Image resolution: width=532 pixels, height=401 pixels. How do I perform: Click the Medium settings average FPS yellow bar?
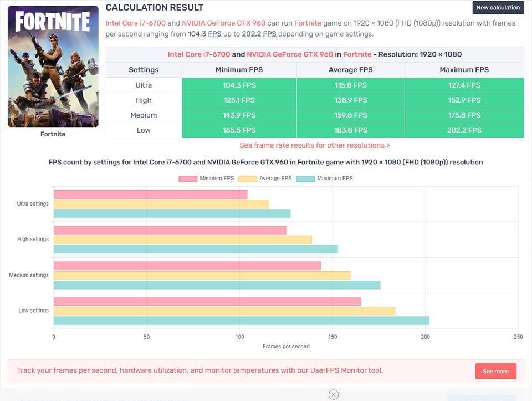click(202, 275)
